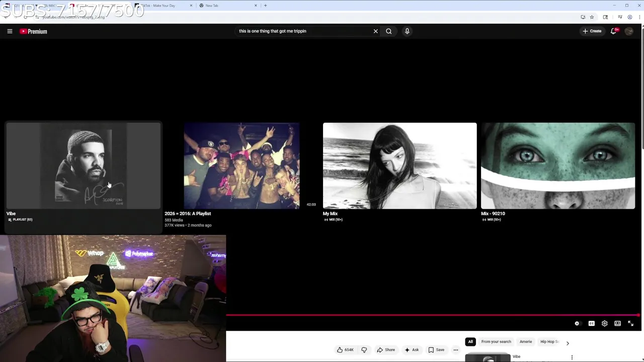Run search with the magnifier button

(388, 31)
